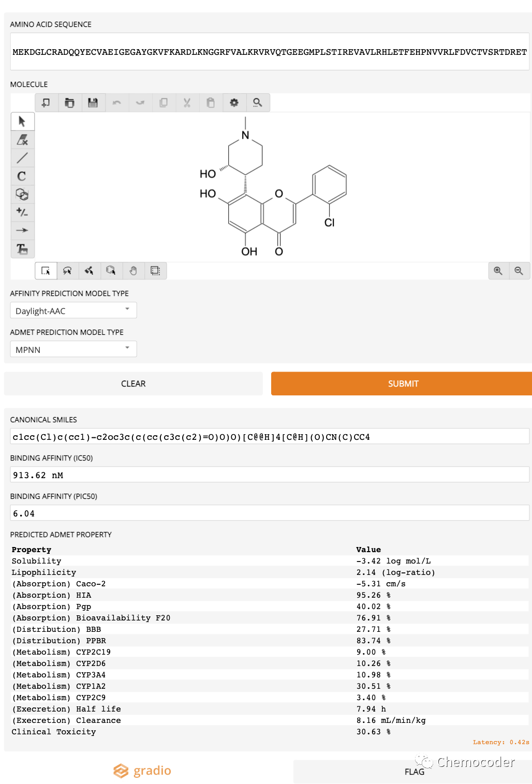Viewport: 532px width, 784px height.
Task: Choose the single bond line tool
Action: point(22,158)
